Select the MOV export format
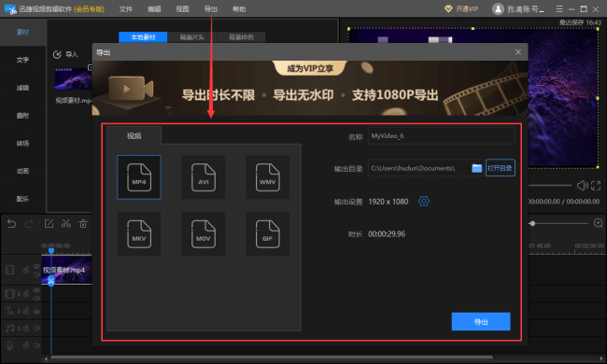The height and width of the screenshot is (364, 607). 204,233
